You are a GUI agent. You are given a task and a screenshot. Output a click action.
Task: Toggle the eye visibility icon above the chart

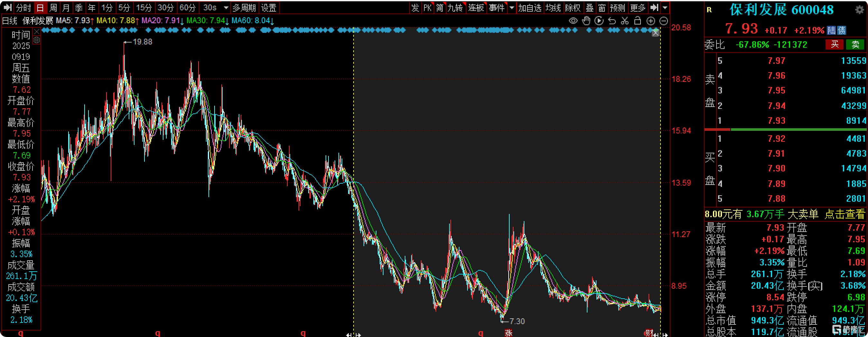(x=573, y=21)
